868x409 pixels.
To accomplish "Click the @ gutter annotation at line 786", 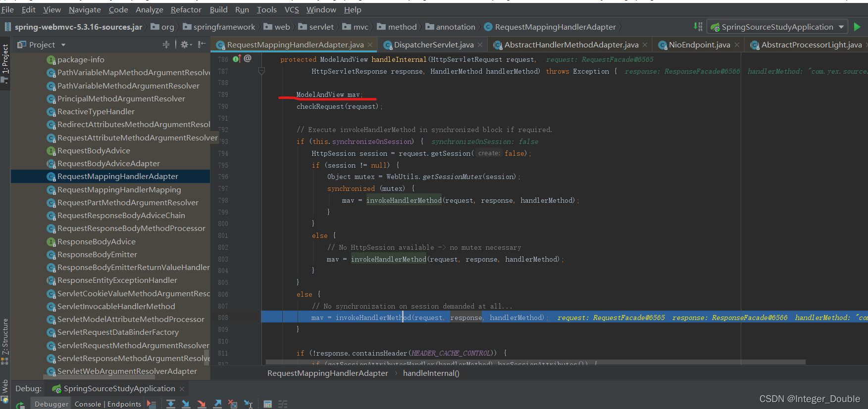I will click(248, 58).
